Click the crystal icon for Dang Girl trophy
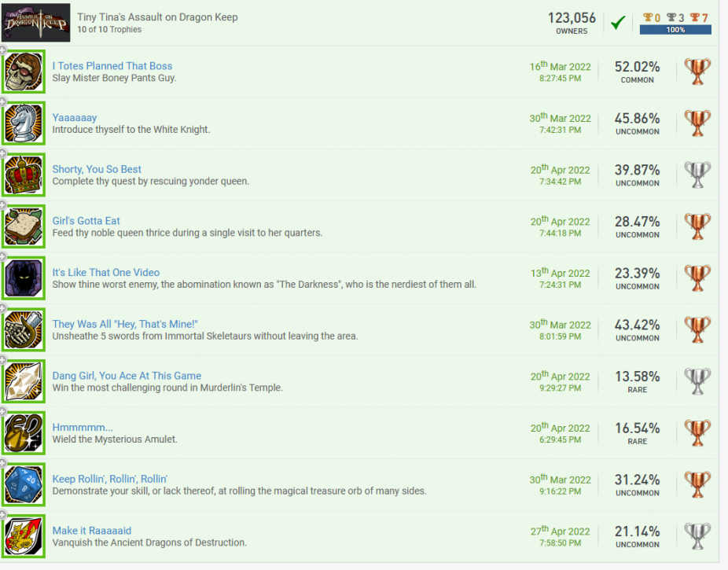 tap(23, 381)
